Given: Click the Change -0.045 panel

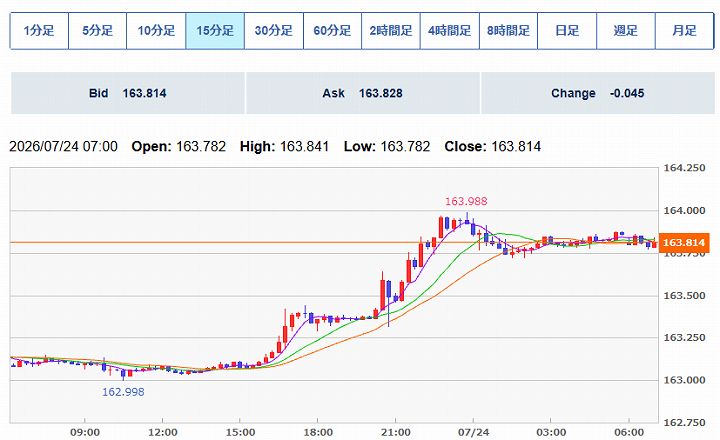Looking at the screenshot, I should 598,93.
